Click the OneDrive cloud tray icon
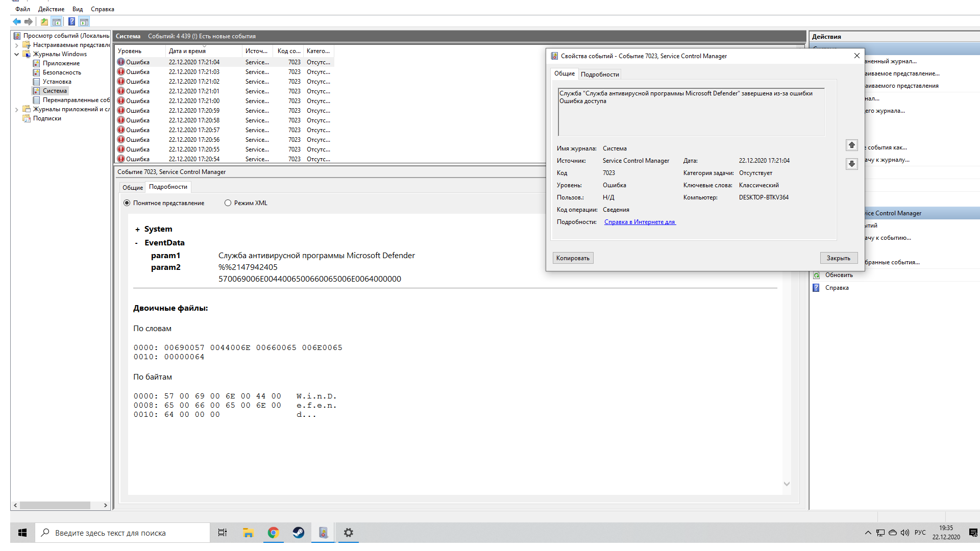The width and height of the screenshot is (980, 551). pyautogui.click(x=893, y=533)
